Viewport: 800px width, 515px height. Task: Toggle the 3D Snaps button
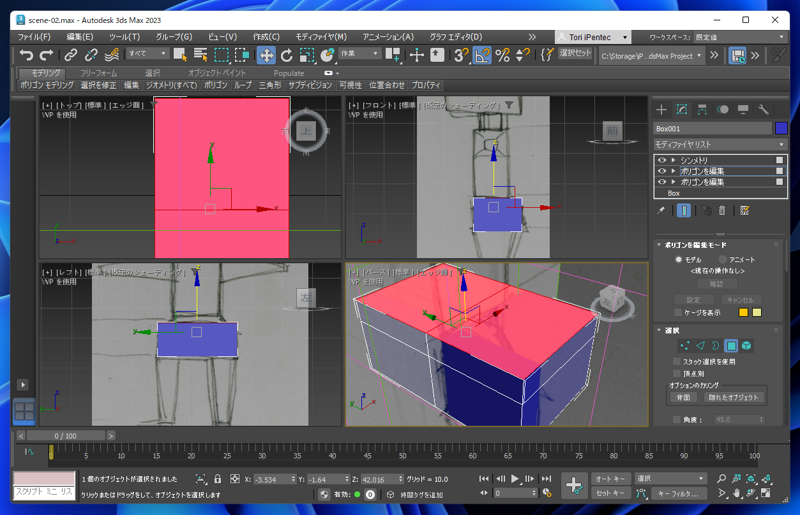(x=461, y=55)
